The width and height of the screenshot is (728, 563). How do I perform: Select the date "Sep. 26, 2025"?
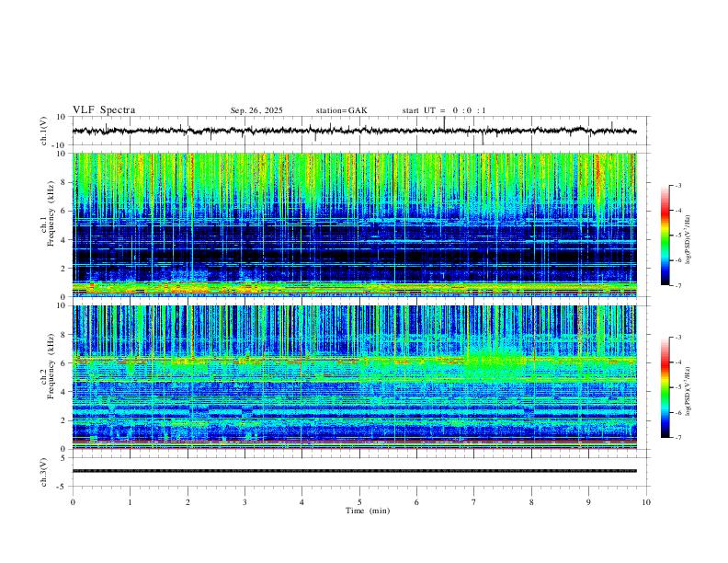click(256, 110)
